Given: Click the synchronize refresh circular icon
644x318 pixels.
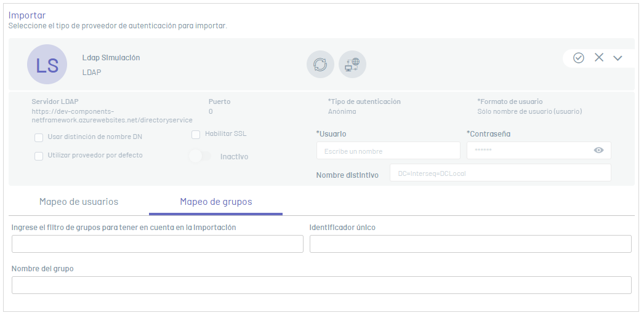Looking at the screenshot, I should [x=320, y=65].
